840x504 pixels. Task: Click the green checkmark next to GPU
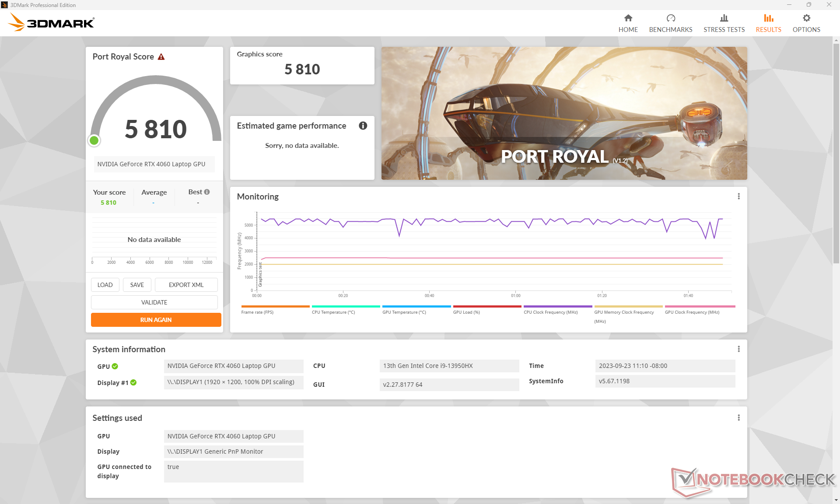115,366
